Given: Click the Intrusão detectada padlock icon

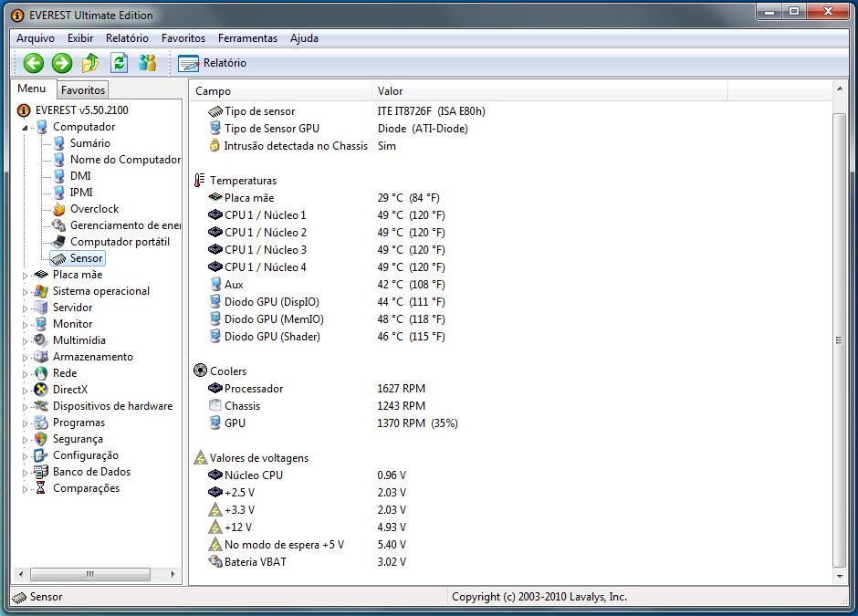Looking at the screenshot, I should click(215, 145).
